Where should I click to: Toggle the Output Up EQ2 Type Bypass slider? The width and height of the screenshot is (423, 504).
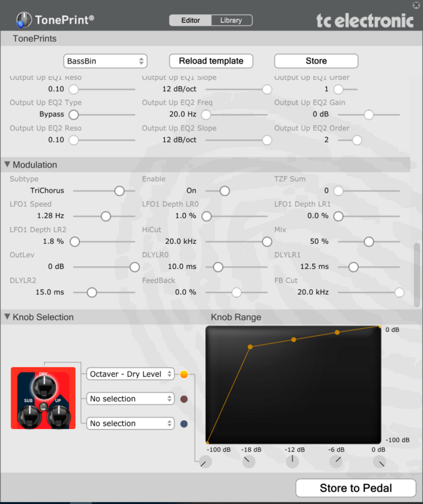pyautogui.click(x=74, y=115)
